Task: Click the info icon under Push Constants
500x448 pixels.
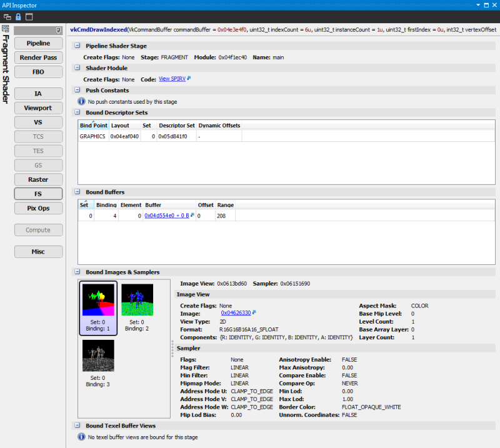Action: pos(81,101)
